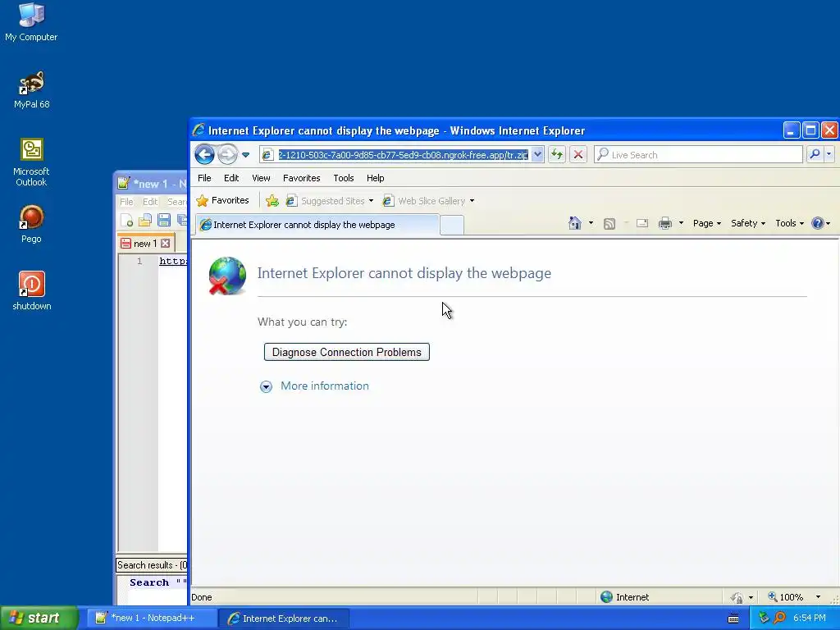Screen dimensions: 840x630
Task: Stop loading with the red X icon
Action: tap(578, 155)
